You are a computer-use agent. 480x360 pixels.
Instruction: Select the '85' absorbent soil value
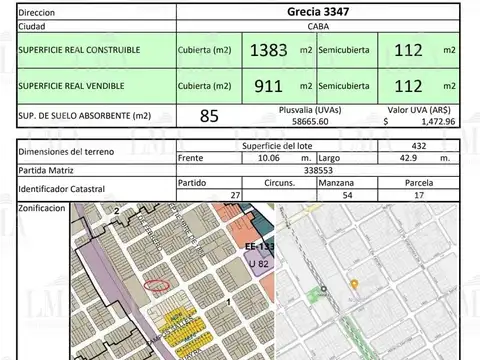209,116
